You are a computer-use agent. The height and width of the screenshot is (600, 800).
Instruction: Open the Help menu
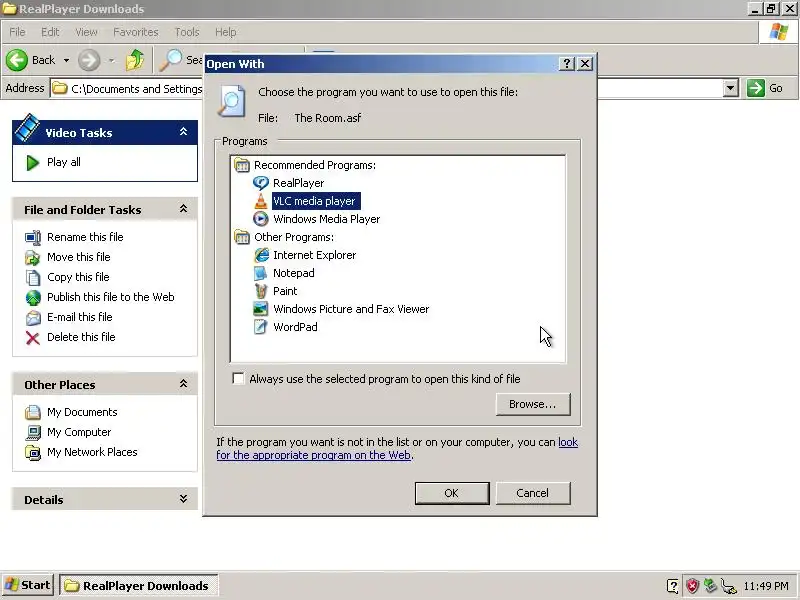point(225,32)
